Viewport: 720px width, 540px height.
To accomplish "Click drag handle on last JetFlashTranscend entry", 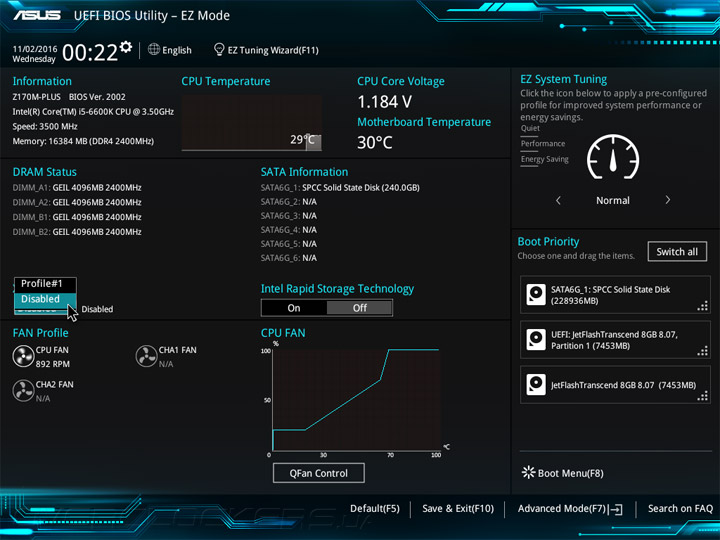I will [703, 396].
